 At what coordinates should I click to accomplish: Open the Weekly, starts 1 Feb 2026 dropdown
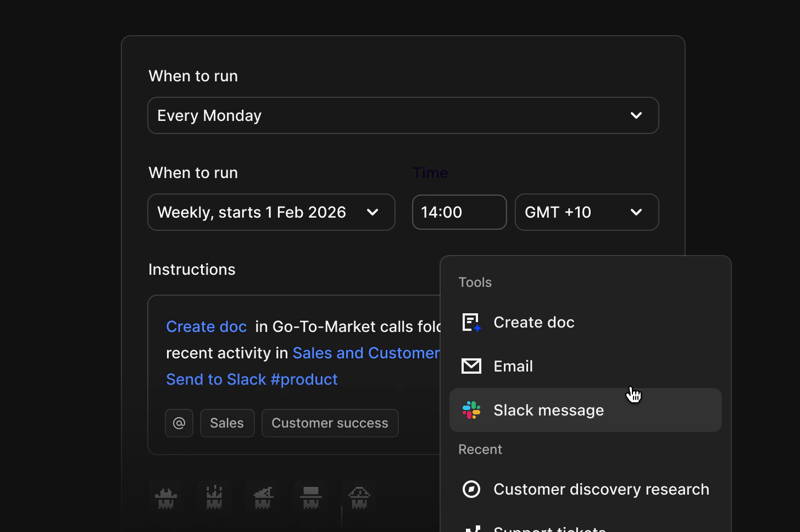tap(271, 212)
